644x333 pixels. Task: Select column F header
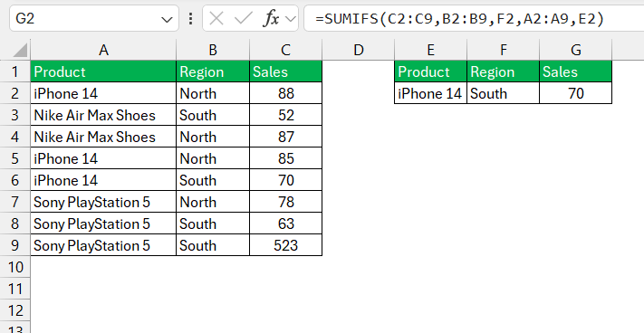[503, 50]
